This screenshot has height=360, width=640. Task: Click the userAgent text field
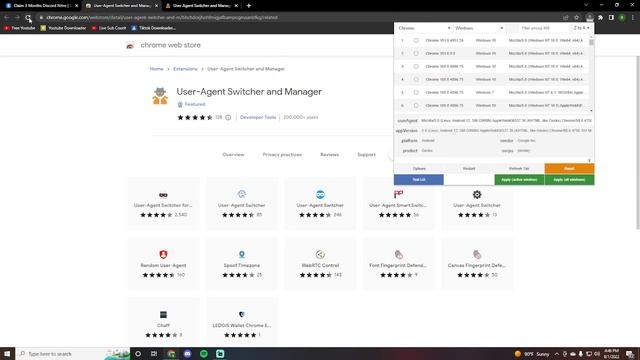(506, 121)
